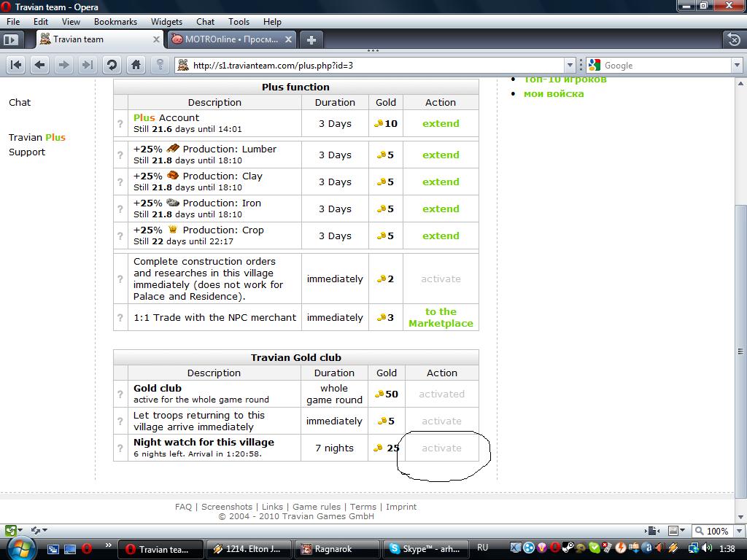Viewport: 747px width, 560px height.
Task: Open the Game rules footer link
Action: pos(317,507)
